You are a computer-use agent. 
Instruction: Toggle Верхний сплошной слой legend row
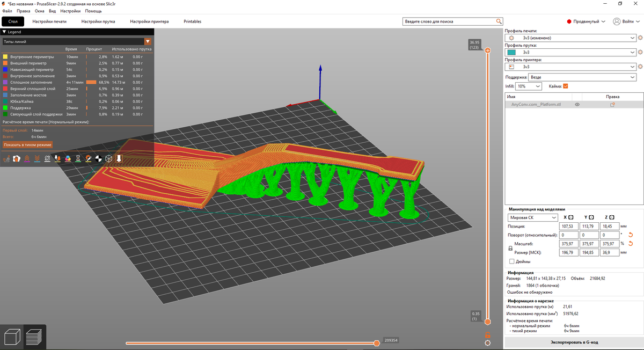tap(77, 89)
